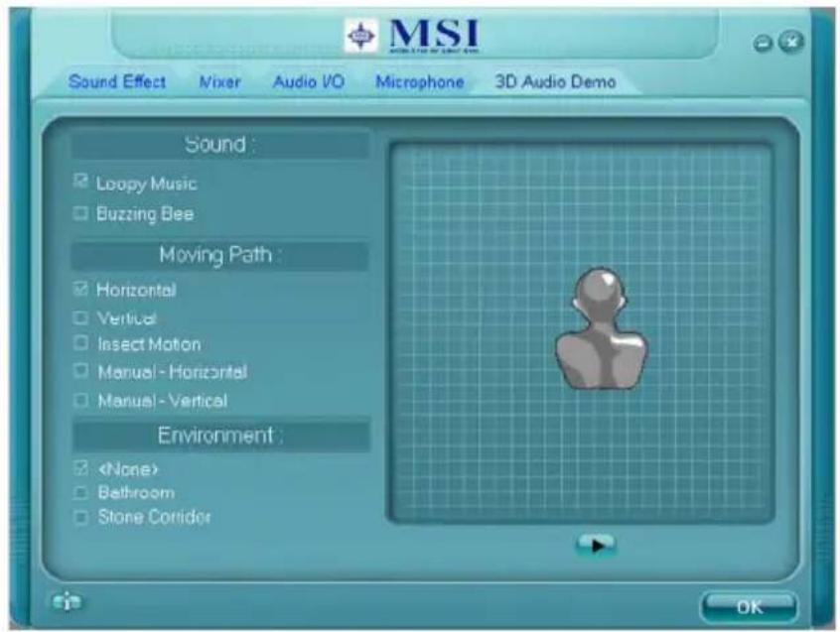Click the Sound: section header
The image size is (840, 632).
click(220, 145)
